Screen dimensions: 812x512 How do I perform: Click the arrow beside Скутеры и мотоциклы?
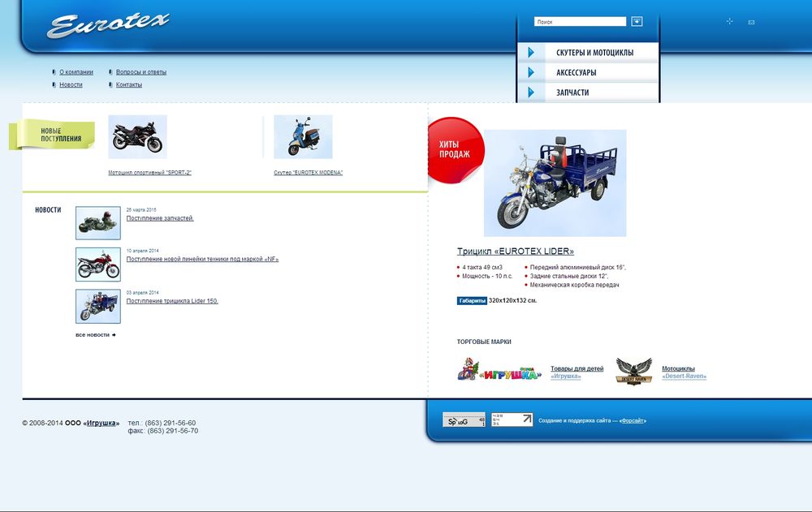pyautogui.click(x=531, y=52)
